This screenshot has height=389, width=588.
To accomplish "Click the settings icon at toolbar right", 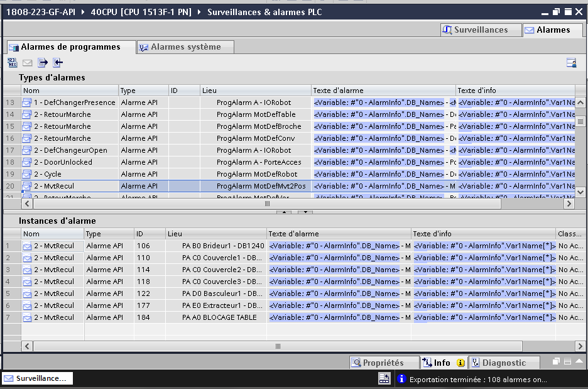I will (571, 62).
